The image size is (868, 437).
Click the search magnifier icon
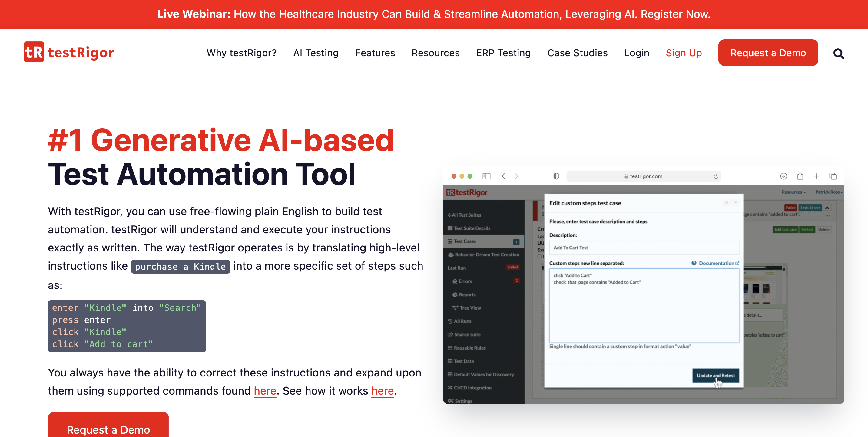(x=838, y=53)
